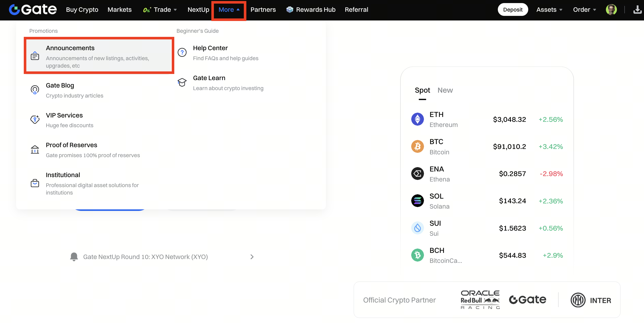
Task: Expand the Assets dropdown
Action: (x=549, y=10)
